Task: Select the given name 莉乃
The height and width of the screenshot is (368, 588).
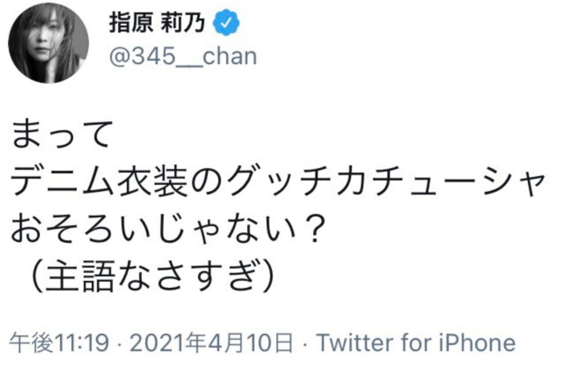Action: [x=183, y=23]
